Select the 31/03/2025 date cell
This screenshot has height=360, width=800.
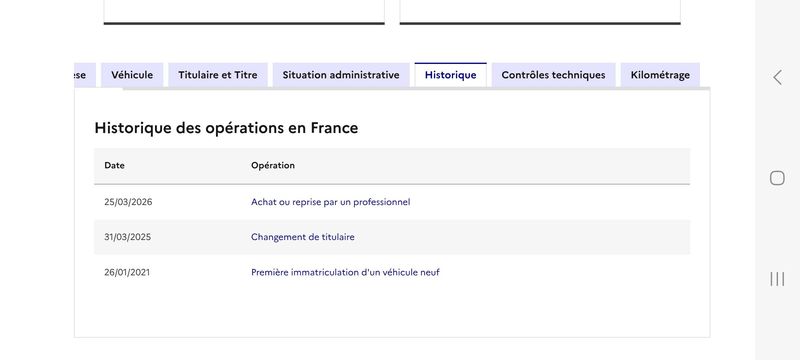[128, 237]
